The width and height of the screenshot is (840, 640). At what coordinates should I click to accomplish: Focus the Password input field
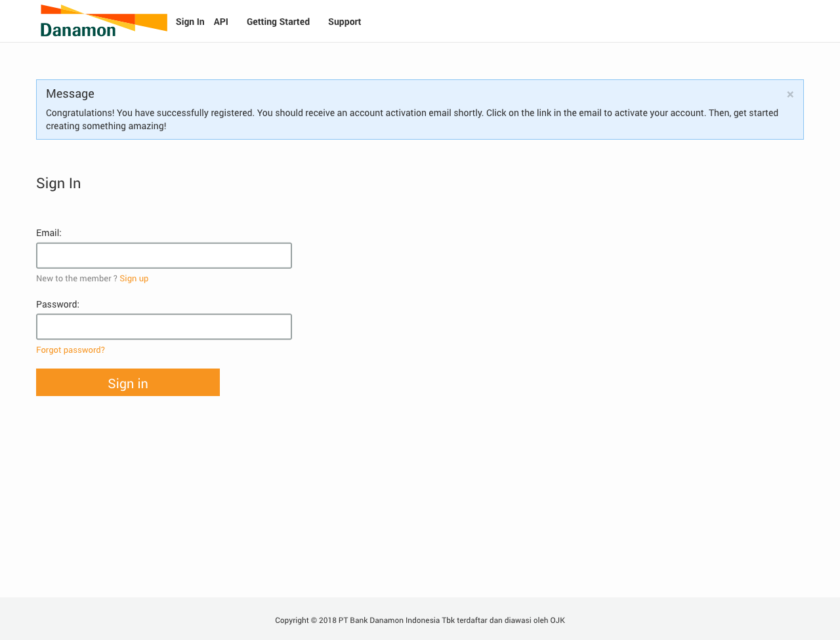pos(164,327)
